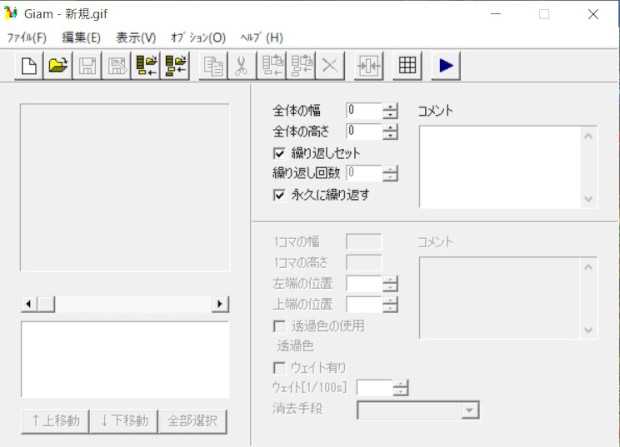
Task: Click the lower frame コメント text area
Action: tap(500, 298)
